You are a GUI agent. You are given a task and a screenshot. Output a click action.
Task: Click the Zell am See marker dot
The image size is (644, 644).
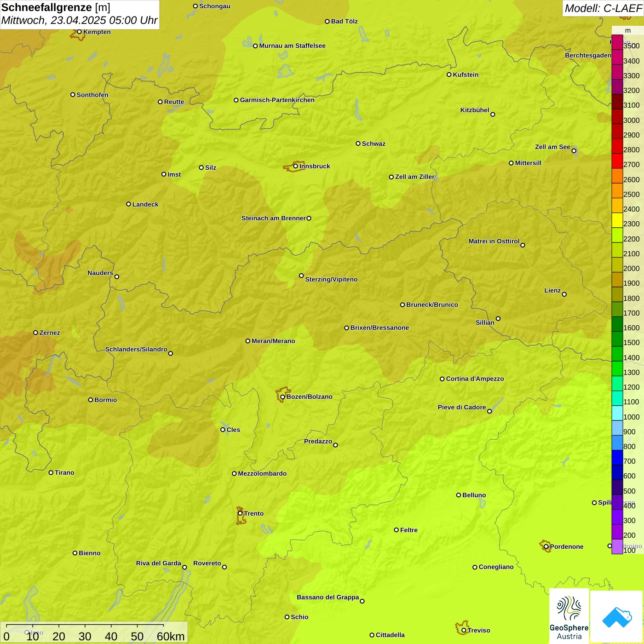click(574, 150)
